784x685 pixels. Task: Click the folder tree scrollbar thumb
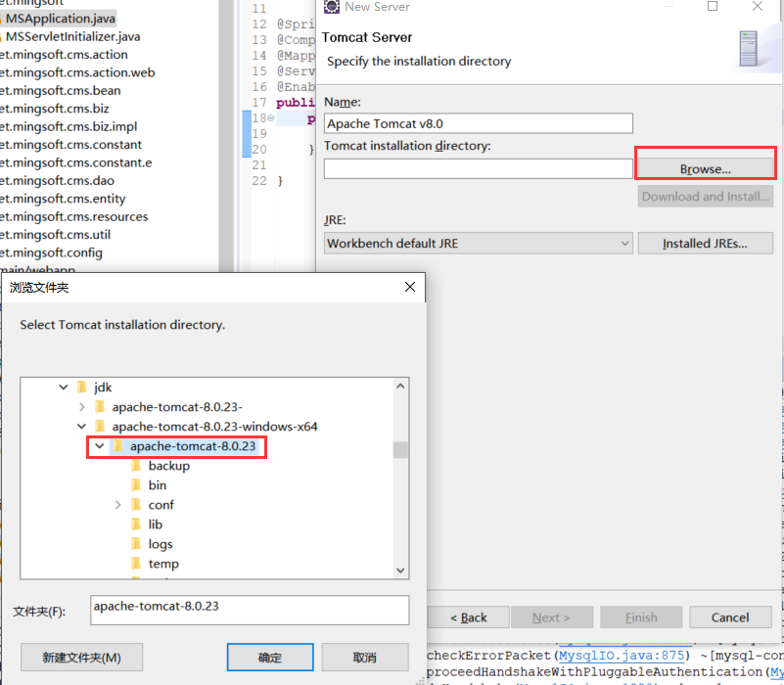[x=400, y=449]
